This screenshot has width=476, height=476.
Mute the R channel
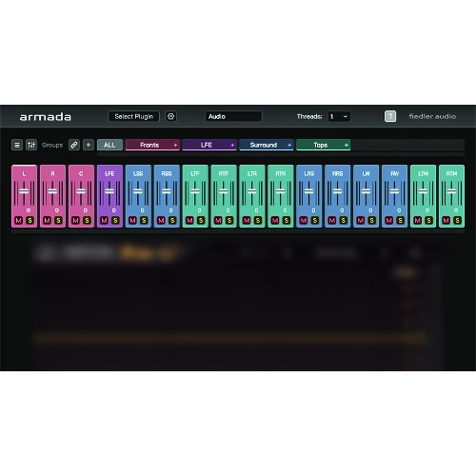(x=48, y=220)
